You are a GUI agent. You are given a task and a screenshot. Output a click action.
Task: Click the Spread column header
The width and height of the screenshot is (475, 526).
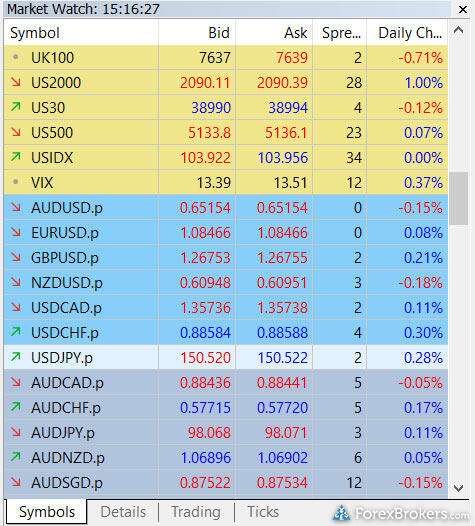click(x=340, y=33)
